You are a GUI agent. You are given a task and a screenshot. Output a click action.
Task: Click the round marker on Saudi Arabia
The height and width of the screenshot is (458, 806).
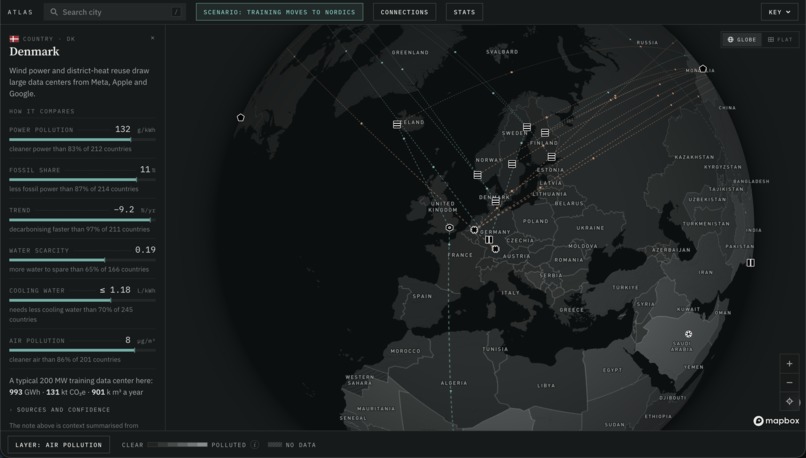coord(688,334)
